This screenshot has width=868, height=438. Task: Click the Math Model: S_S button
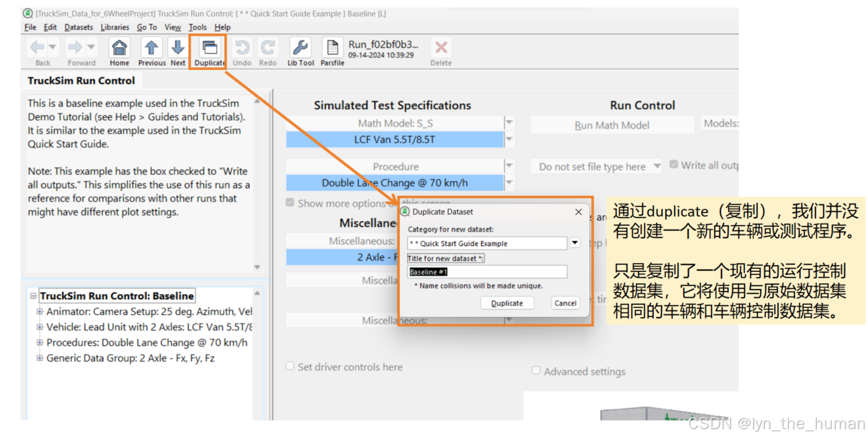click(x=394, y=123)
